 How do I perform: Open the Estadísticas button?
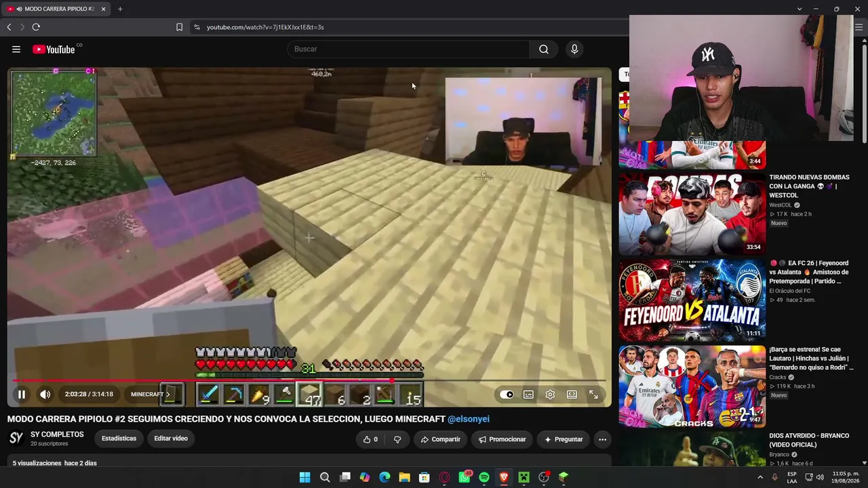(x=119, y=439)
